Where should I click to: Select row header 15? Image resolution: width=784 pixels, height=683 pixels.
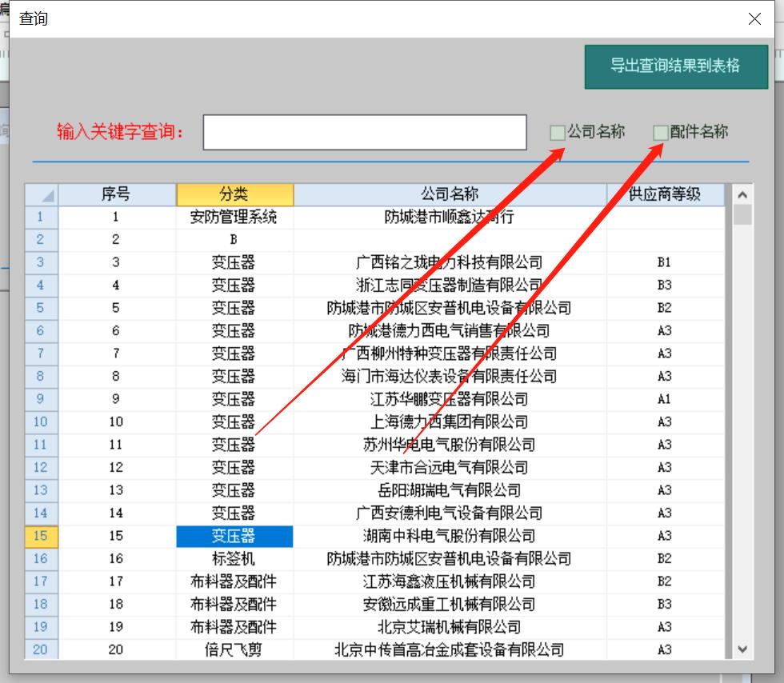click(x=42, y=536)
